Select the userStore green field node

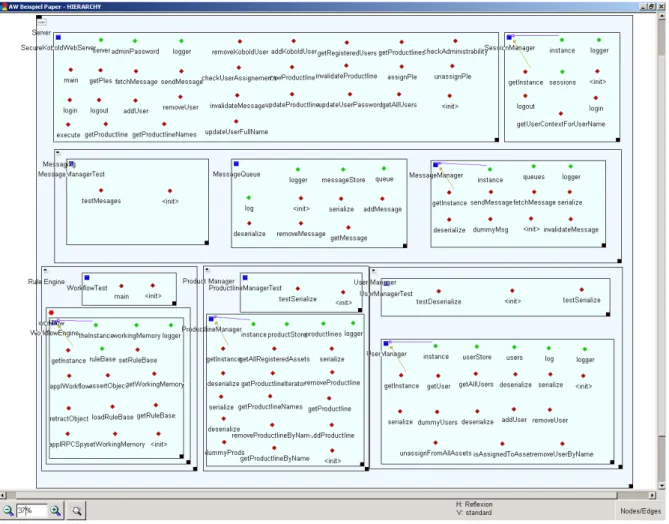coord(477,346)
